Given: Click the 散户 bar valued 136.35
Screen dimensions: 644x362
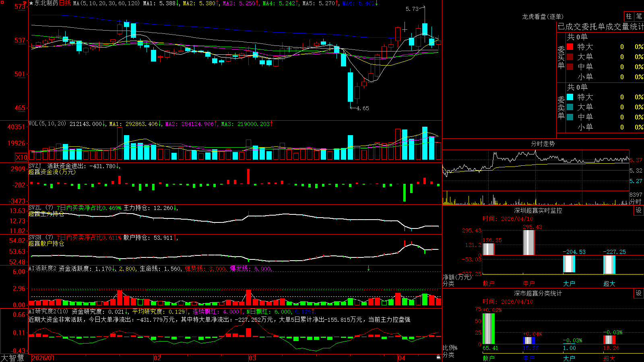Looking at the screenshot, I should pos(489,249).
